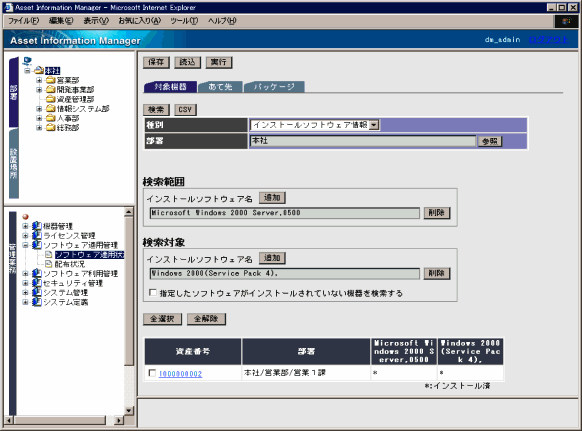Expand the 人事部 tree node
The width and height of the screenshot is (582, 431).
(x=39, y=118)
